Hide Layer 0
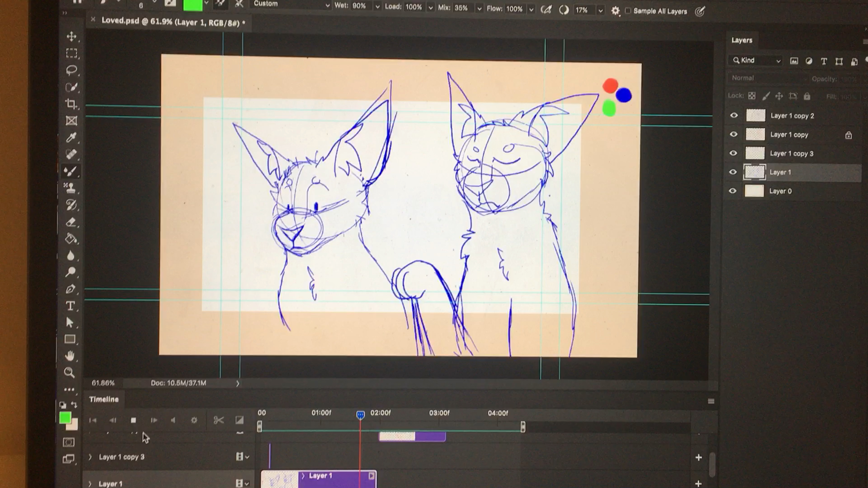868x488 pixels. 733,191
